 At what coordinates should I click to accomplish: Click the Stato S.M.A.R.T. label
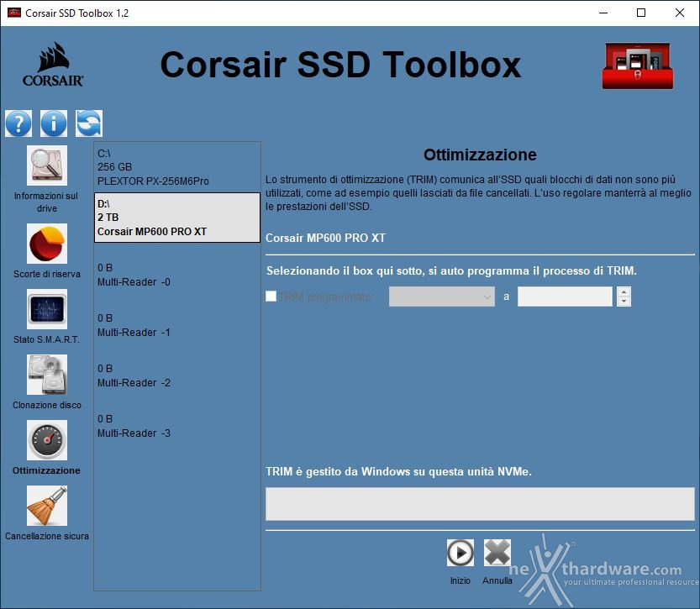(47, 339)
